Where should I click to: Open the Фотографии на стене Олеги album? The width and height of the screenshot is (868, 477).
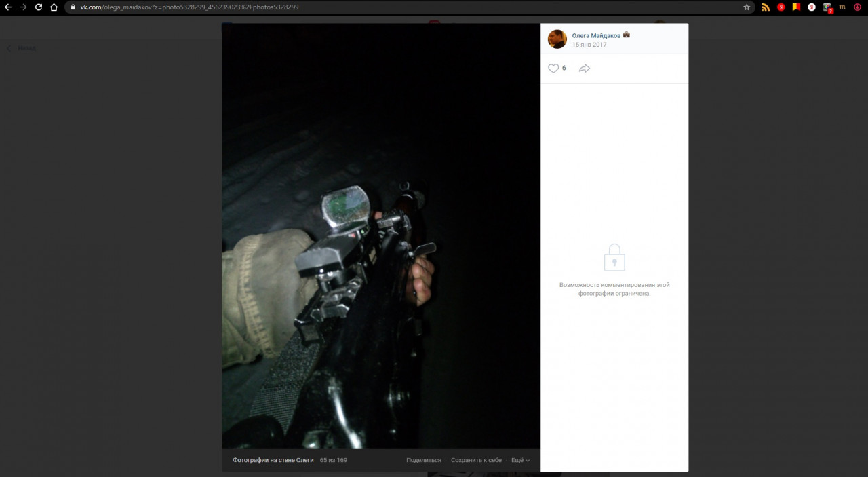[x=273, y=460]
